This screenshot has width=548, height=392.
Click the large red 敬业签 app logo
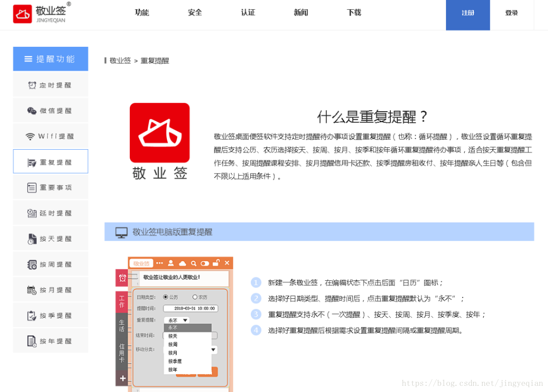159,133
